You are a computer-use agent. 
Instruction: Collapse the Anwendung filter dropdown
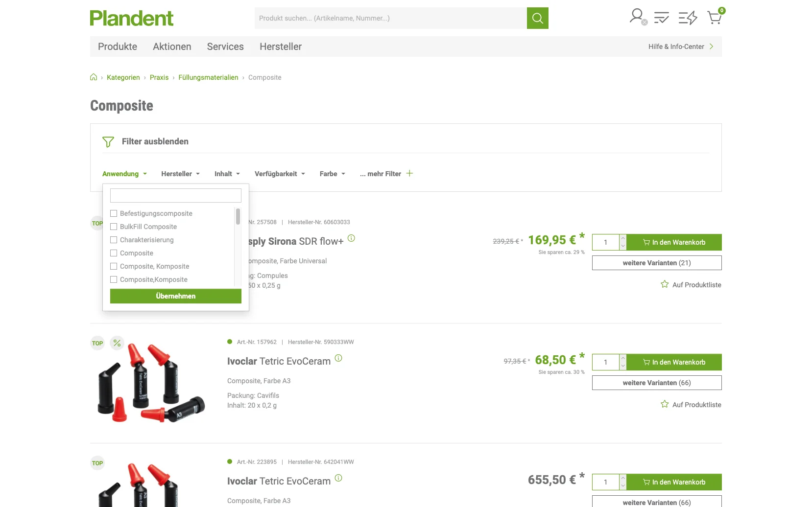pos(124,174)
